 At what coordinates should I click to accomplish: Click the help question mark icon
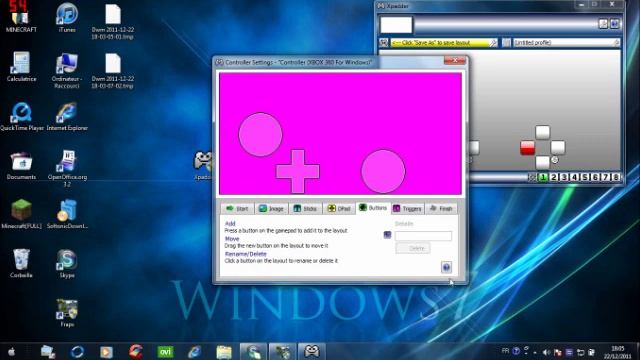[446, 267]
